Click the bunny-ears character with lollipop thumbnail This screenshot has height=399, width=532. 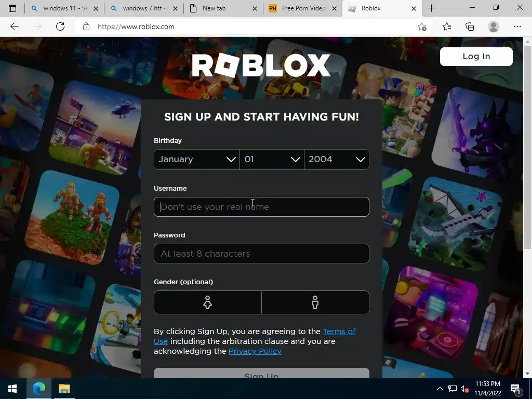(x=395, y=109)
